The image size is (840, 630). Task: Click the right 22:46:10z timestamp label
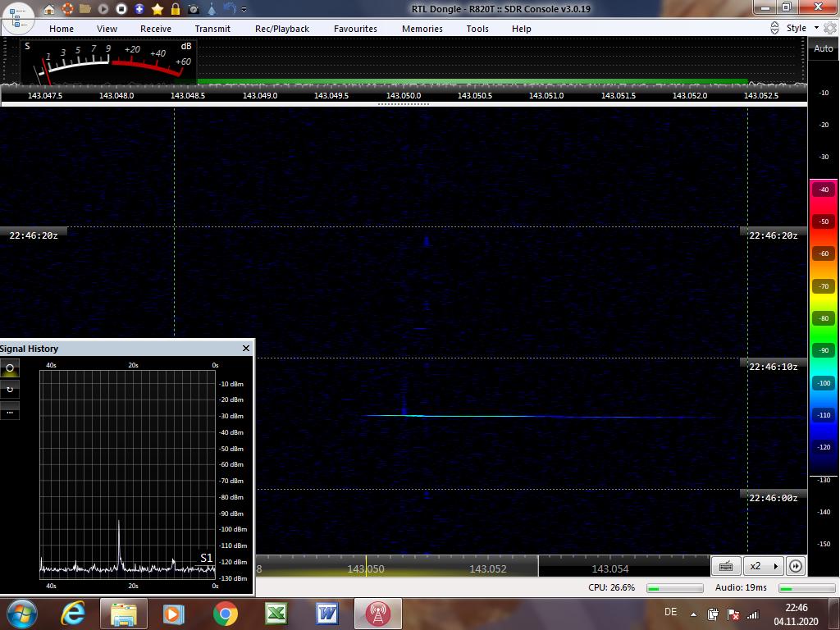tap(773, 367)
